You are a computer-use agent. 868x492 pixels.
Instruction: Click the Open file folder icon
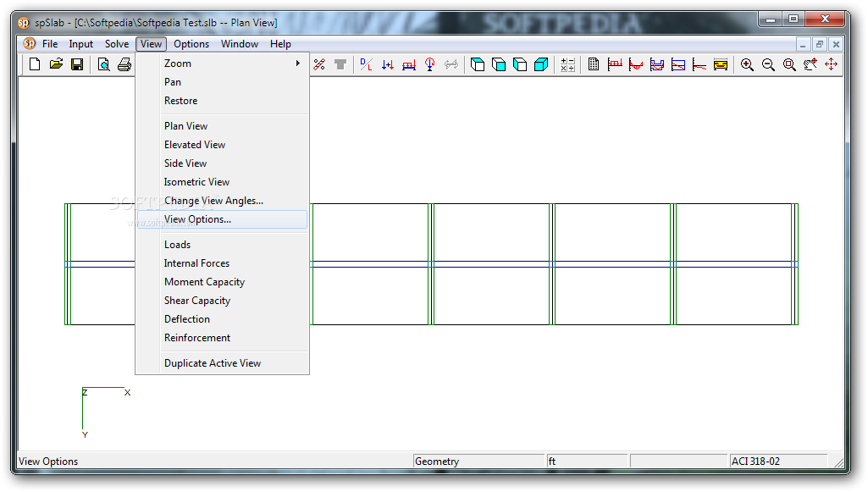tap(56, 64)
